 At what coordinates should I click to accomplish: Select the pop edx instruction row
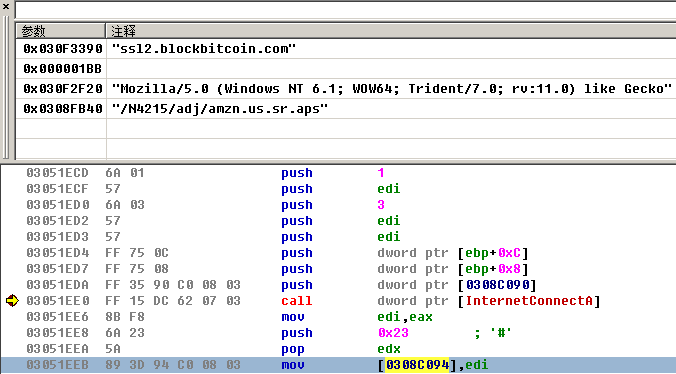click(338, 349)
